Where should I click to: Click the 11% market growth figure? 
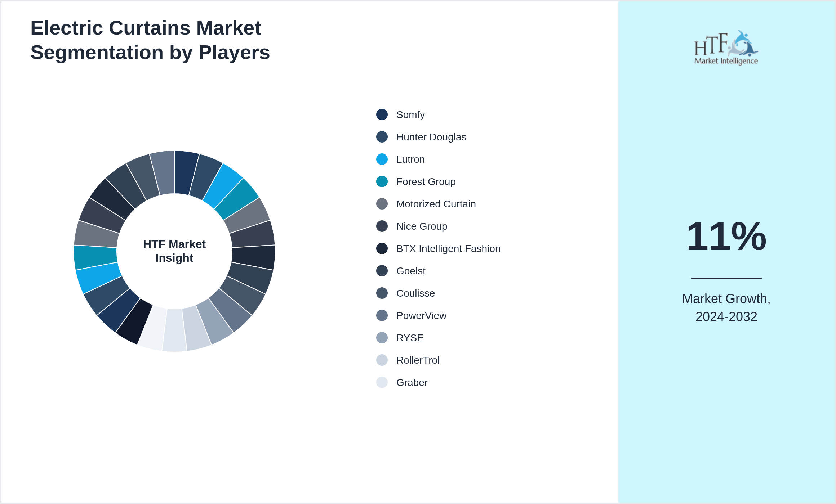[x=726, y=237]
